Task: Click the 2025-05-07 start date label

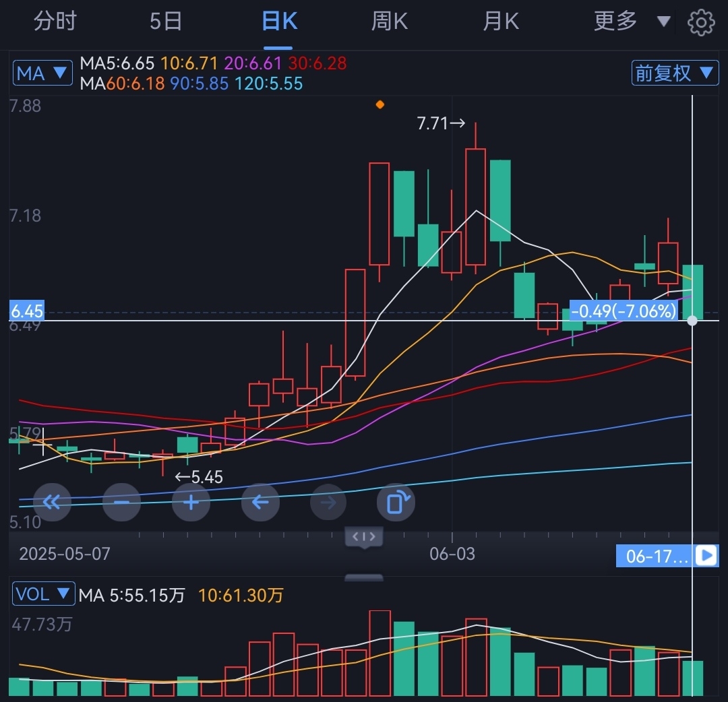Action: [65, 554]
